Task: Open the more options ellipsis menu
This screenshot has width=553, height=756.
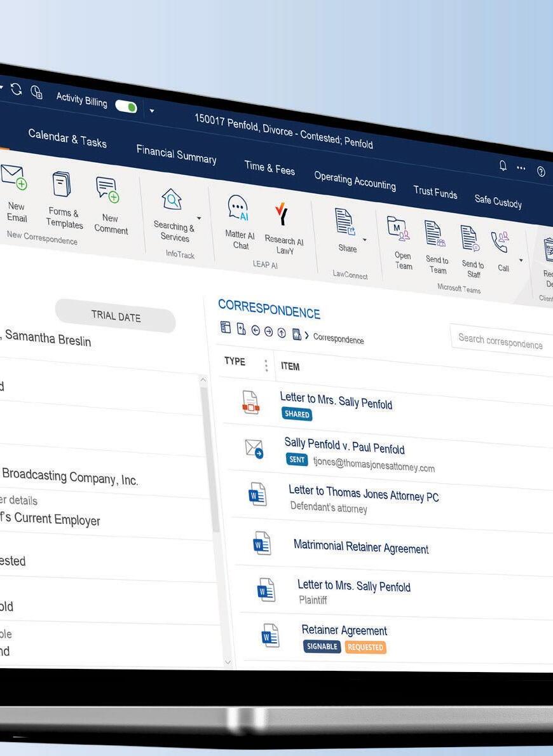Action: click(521, 168)
